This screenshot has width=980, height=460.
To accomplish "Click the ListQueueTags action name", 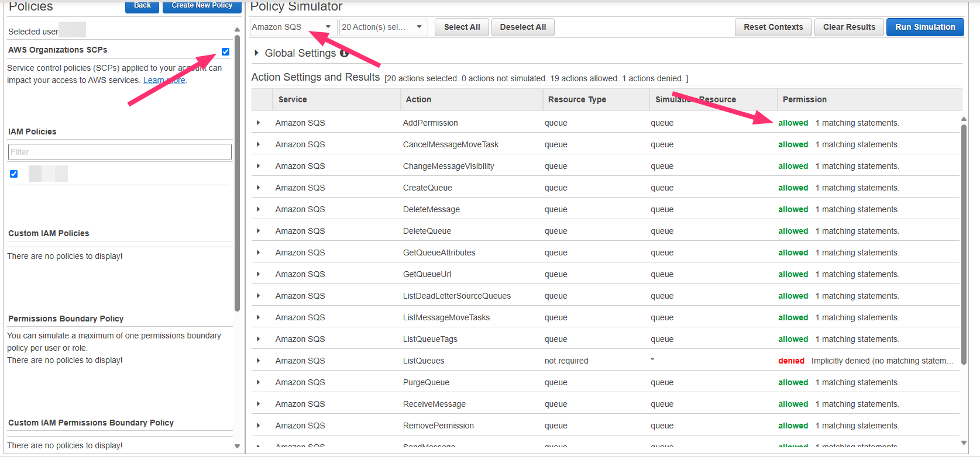I will (x=430, y=339).
